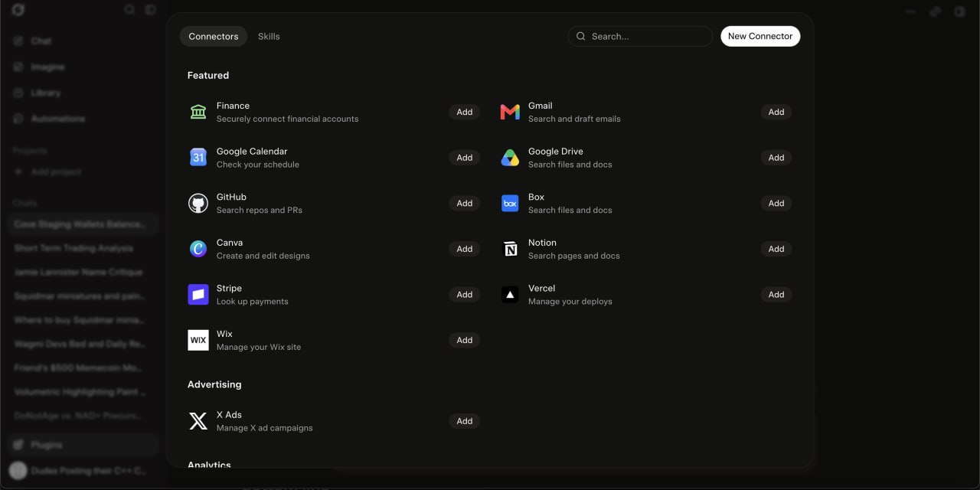Add the Gmail connector

click(x=776, y=112)
